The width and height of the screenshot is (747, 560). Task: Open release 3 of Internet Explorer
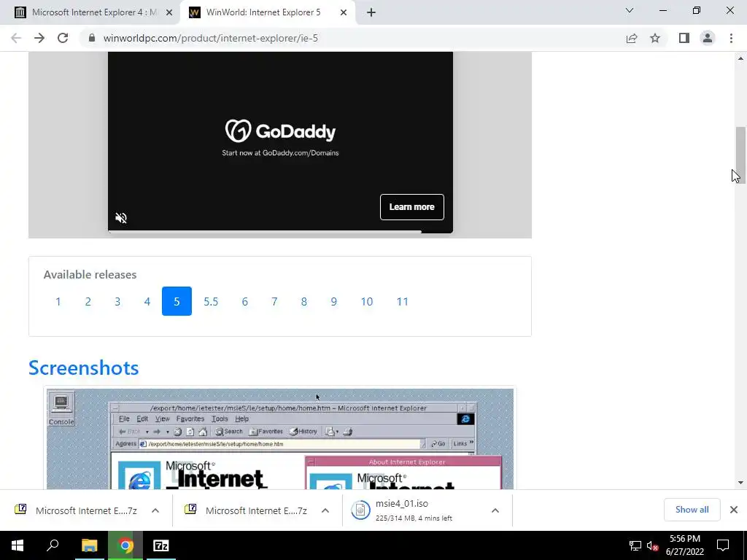pos(117,301)
